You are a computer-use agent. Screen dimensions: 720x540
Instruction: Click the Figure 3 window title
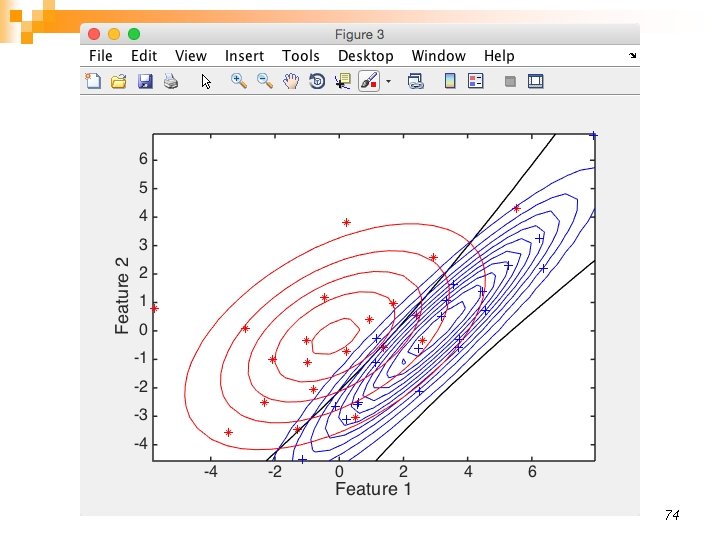(359, 34)
